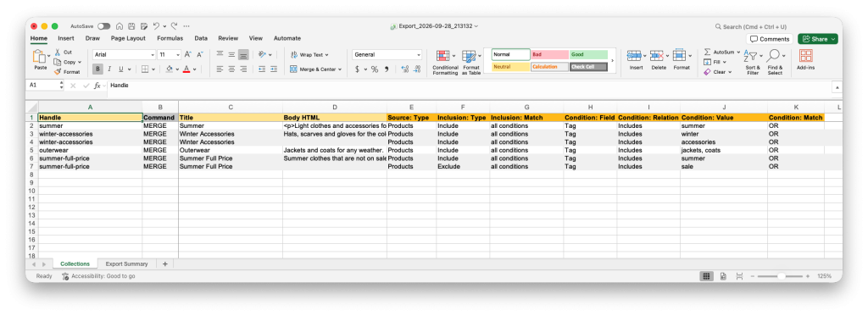Click the Name Box showing A1

coord(45,86)
